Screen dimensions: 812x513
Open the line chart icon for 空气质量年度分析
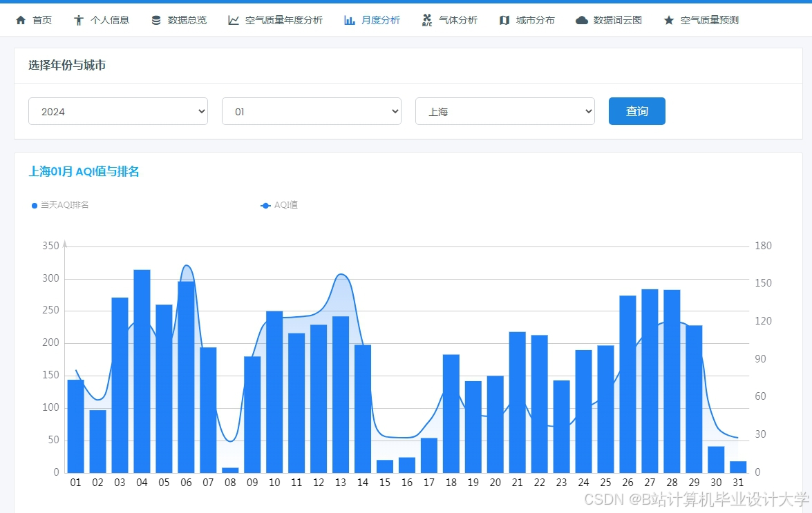[x=233, y=19]
